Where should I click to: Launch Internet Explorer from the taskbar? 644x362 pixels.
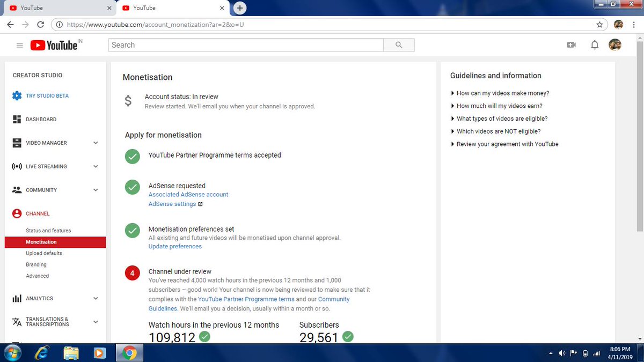(42, 353)
